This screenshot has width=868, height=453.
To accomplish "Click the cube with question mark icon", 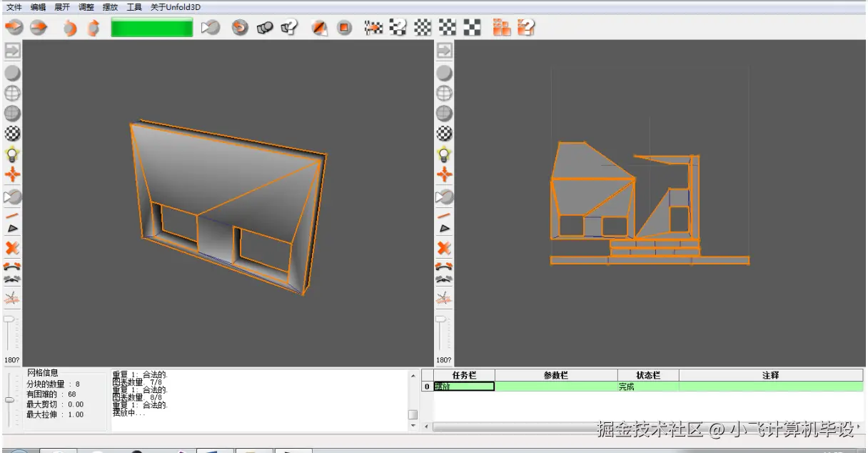I will [x=289, y=28].
